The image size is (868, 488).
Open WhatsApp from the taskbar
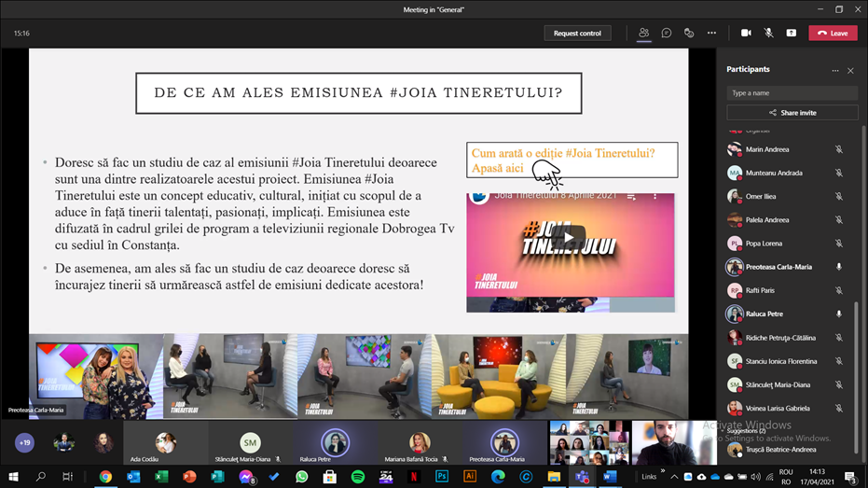[x=302, y=477]
